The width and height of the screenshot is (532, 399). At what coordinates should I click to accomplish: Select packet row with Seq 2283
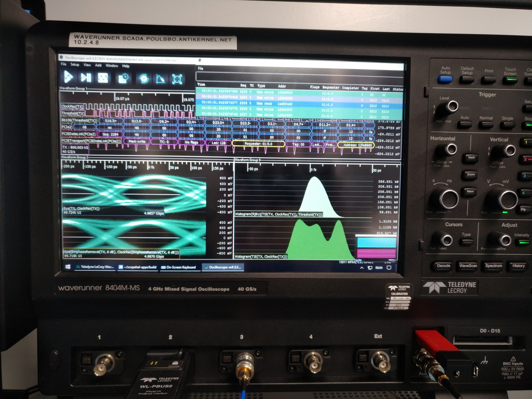(x=300, y=92)
